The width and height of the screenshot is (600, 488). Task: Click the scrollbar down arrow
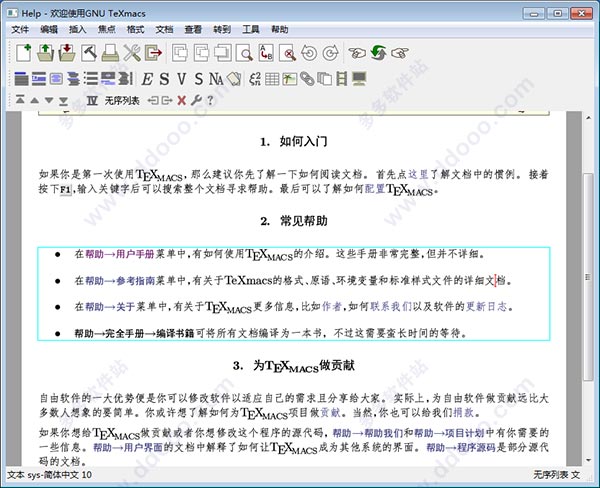[588, 460]
